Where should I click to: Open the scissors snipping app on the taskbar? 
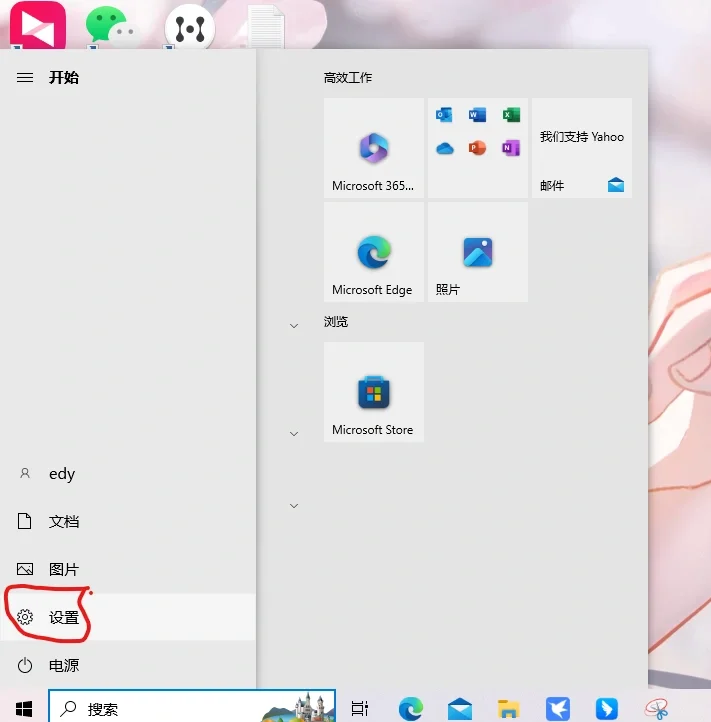click(656, 708)
